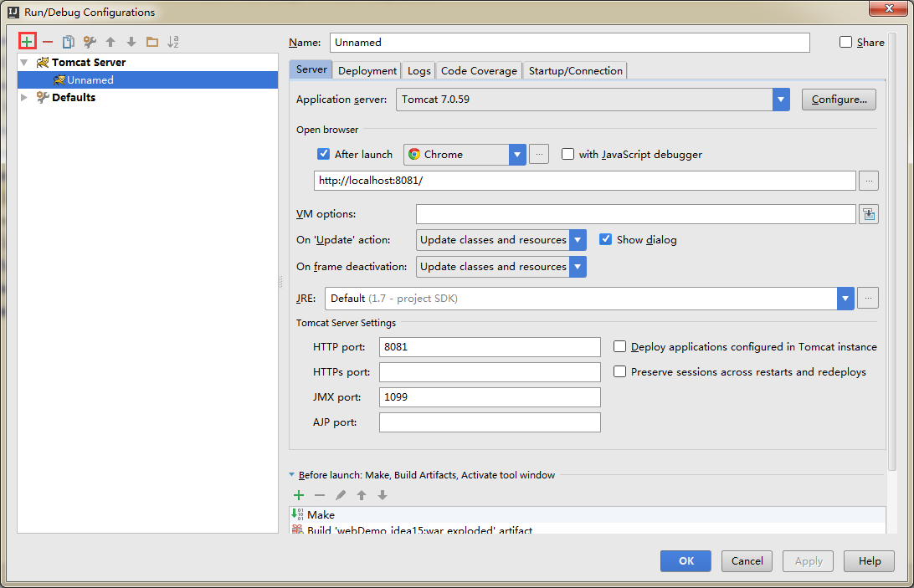The width and height of the screenshot is (914, 588).
Task: Add before-launch task with green plus
Action: (299, 495)
